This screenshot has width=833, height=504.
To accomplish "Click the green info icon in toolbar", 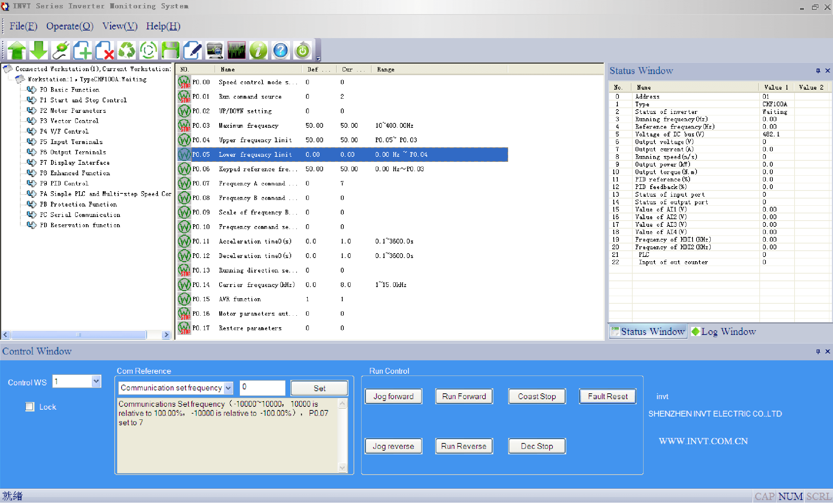I will point(258,50).
